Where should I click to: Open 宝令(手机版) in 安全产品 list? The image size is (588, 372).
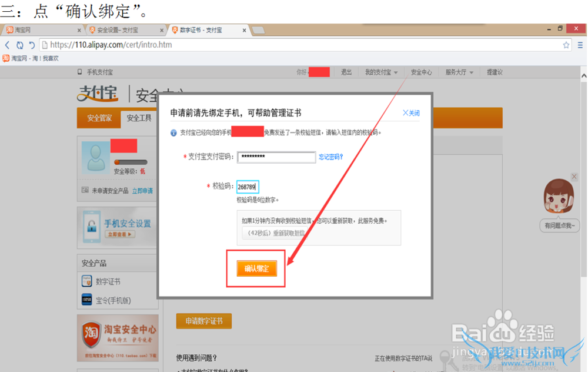(113, 300)
